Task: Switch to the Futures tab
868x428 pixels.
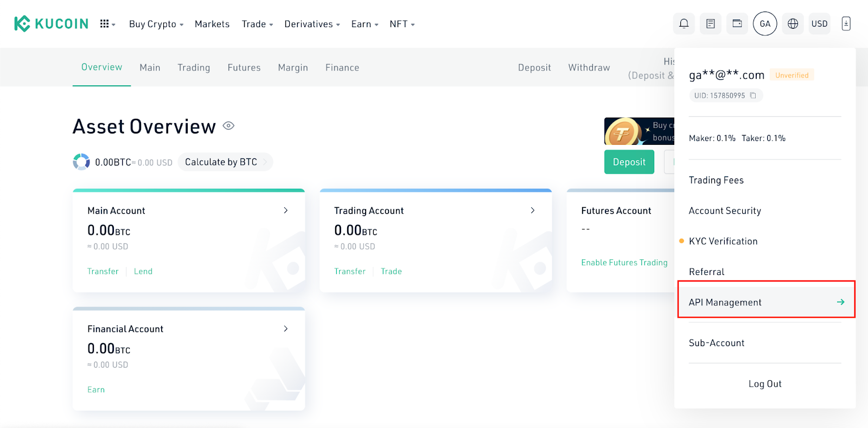Action: point(244,67)
